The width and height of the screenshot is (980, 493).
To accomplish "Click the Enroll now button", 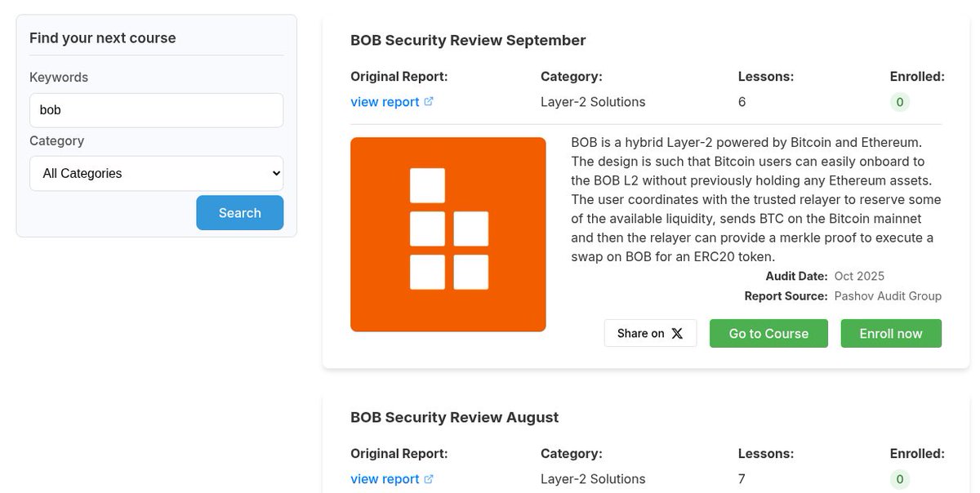I will tap(891, 333).
